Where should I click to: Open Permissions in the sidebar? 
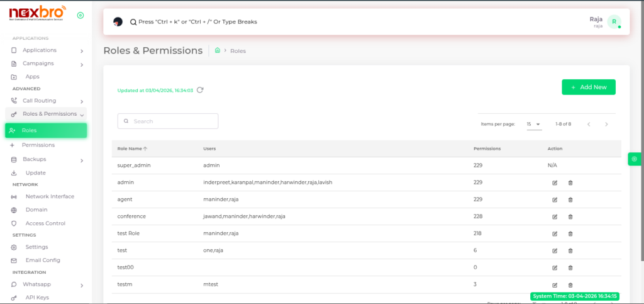click(x=38, y=145)
